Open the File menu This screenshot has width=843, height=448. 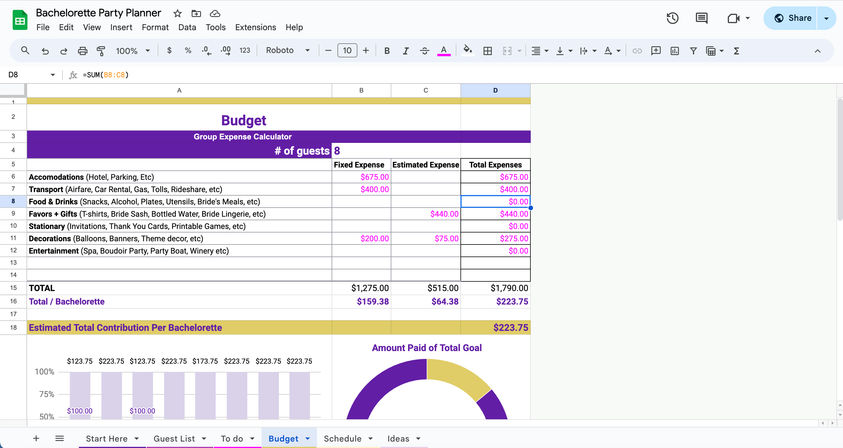tap(42, 27)
